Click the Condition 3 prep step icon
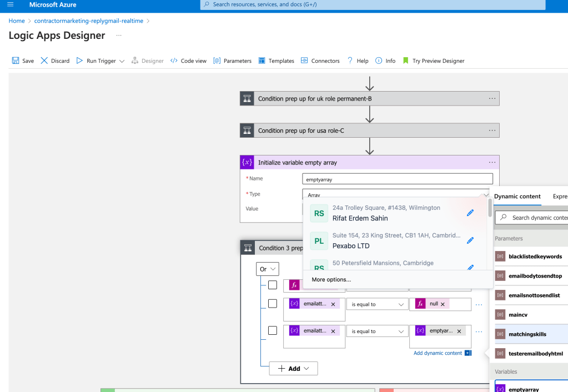This screenshot has height=392, width=568. coord(248,248)
